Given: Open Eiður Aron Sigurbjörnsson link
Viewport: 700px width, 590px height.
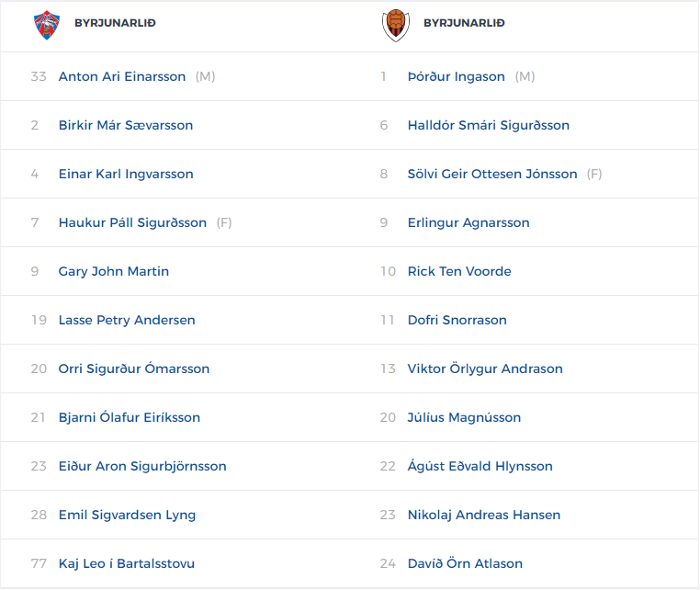Looking at the screenshot, I should click(142, 466).
